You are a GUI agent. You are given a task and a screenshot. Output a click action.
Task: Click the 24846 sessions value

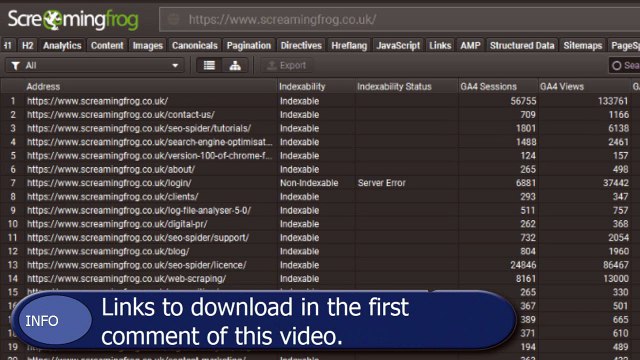tap(523, 265)
